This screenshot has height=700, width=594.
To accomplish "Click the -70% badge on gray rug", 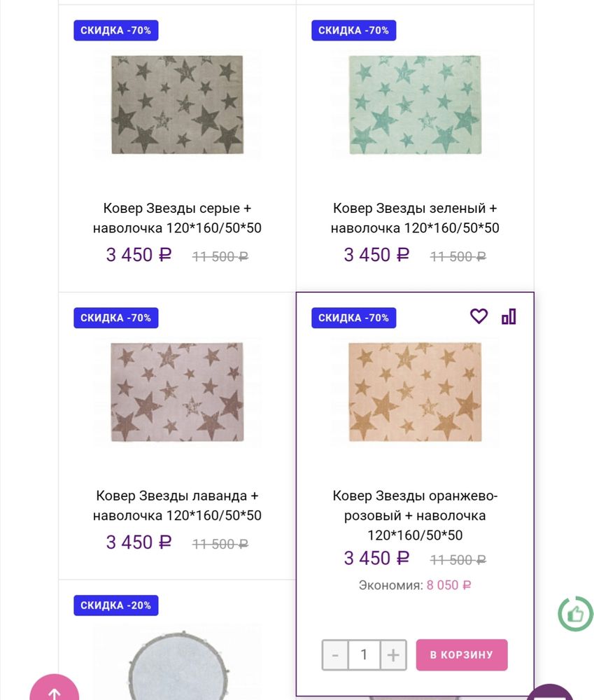I will 116,30.
